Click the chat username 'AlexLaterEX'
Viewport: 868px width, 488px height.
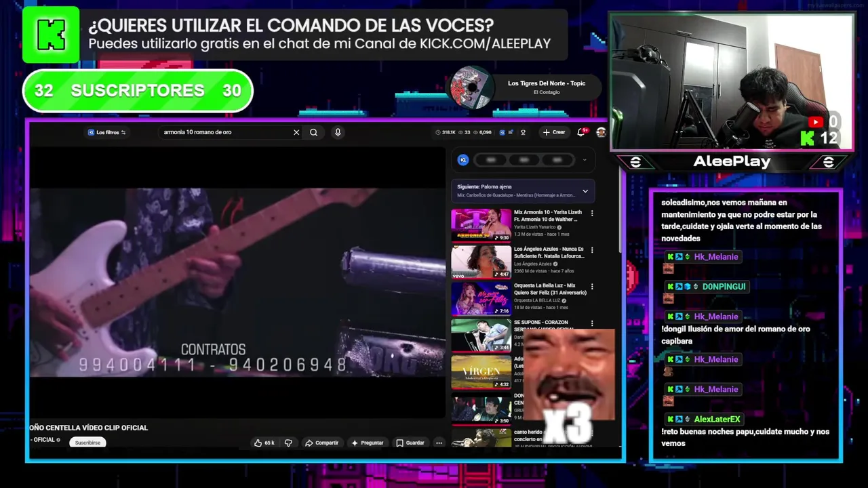(x=717, y=420)
